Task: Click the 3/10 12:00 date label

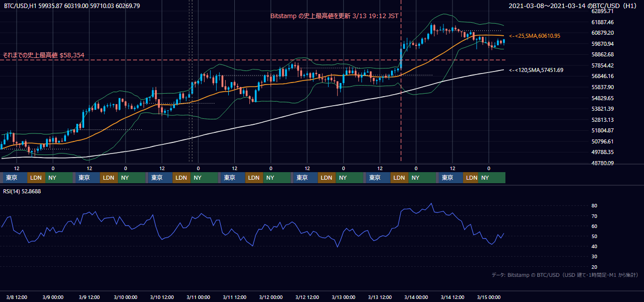Action: 162,297
